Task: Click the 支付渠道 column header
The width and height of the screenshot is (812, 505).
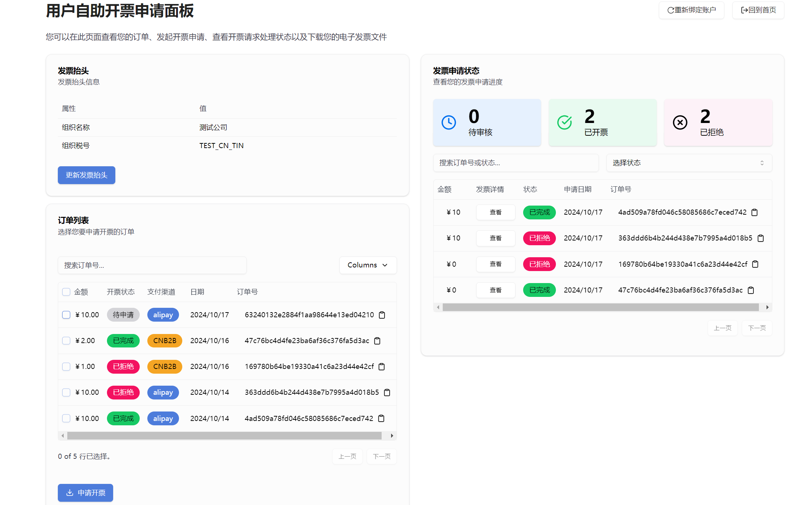Action: point(161,292)
